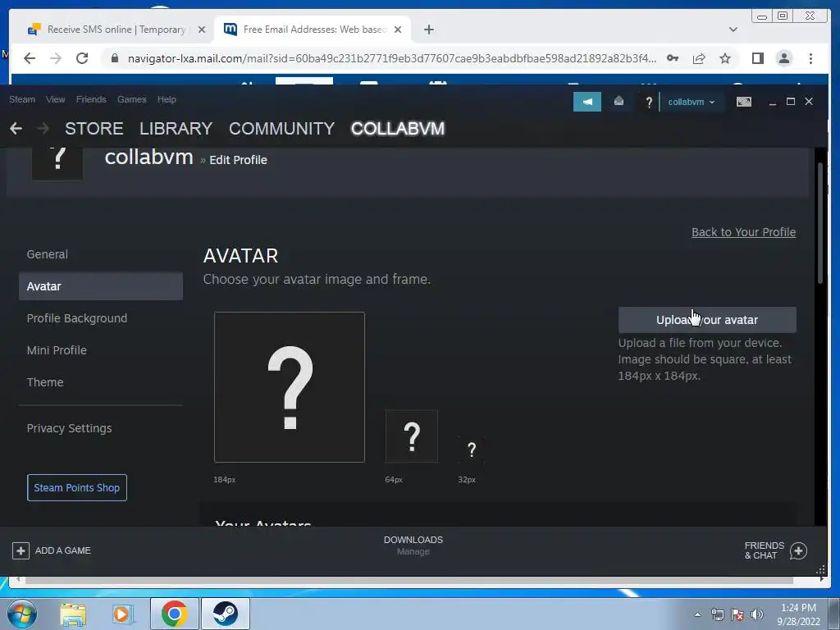The height and width of the screenshot is (630, 840).
Task: Click Chrome icon in taskbar
Action: (x=174, y=614)
